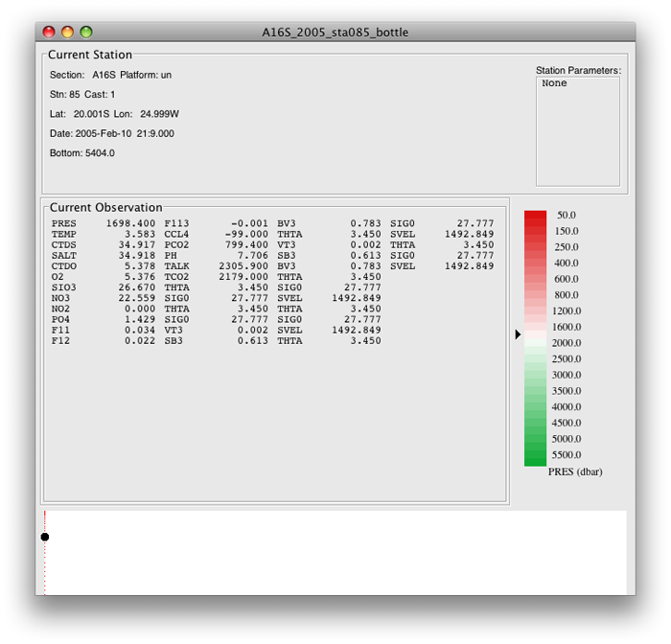
Task: Click the 4500.0 color bar label
Action: [x=567, y=423]
